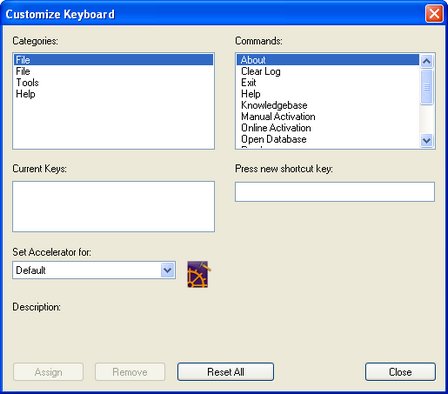Click the Commands list scroll up arrow
Image resolution: width=448 pixels, height=394 pixels.
pos(427,61)
